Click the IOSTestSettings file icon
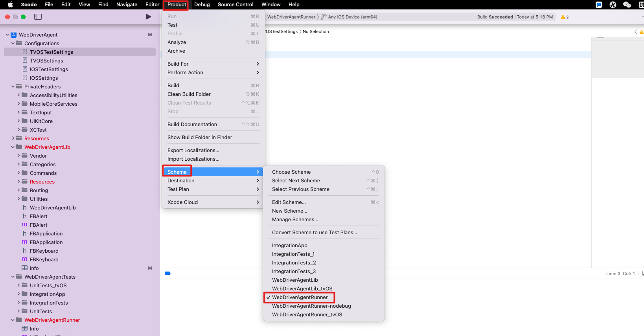This screenshot has height=336, width=644. (x=25, y=69)
